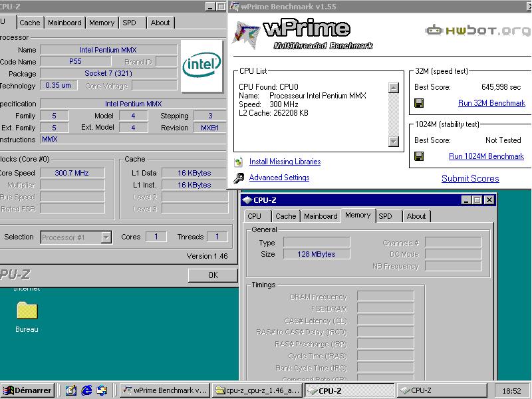This screenshot has height=399, width=532.
Task: Click the Cores count field showing 1
Action: 156,237
